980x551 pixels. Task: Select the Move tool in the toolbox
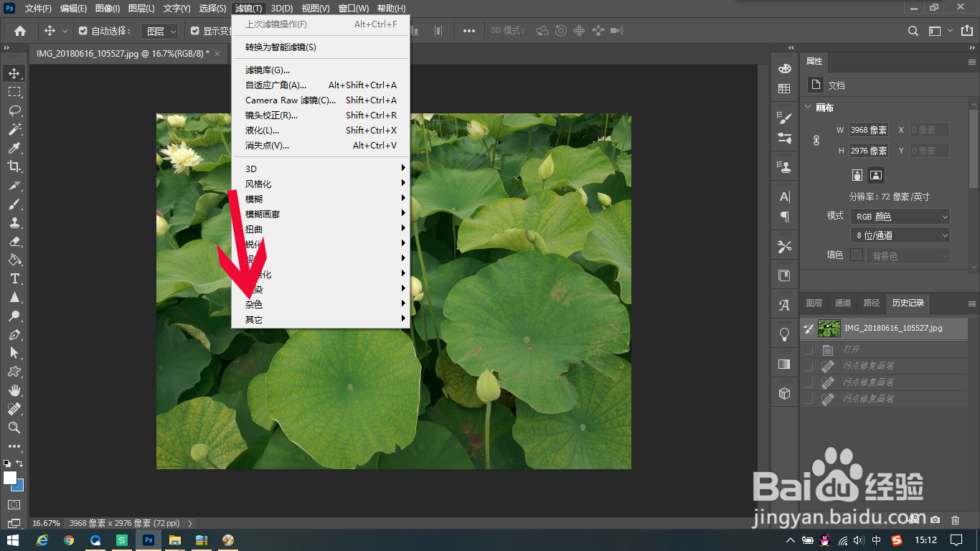[x=14, y=73]
